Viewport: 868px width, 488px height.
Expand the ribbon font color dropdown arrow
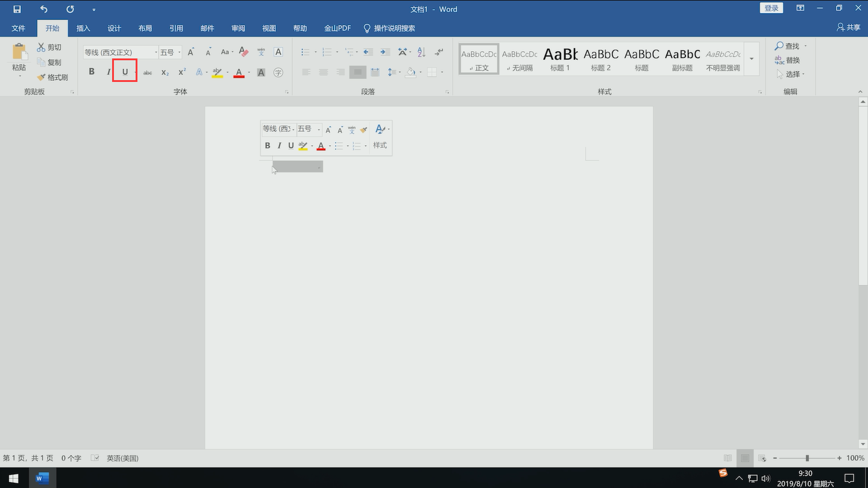tap(249, 72)
